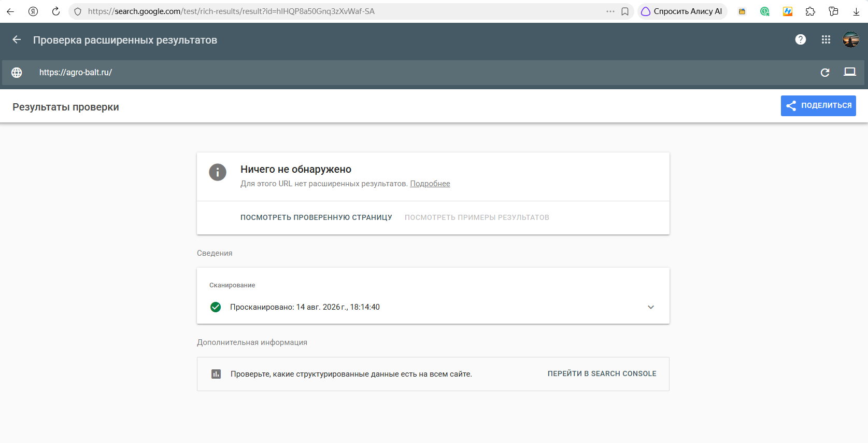This screenshot has height=443, width=868.
Task: Expand the Сканирование details chevron
Action: click(x=651, y=307)
